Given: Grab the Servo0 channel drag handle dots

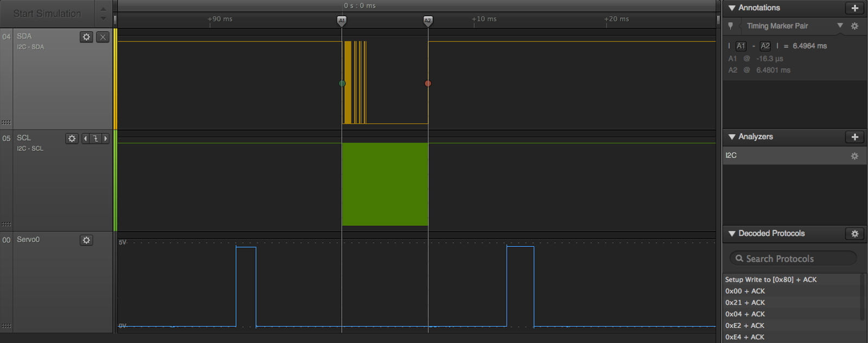Looking at the screenshot, I should [x=7, y=326].
